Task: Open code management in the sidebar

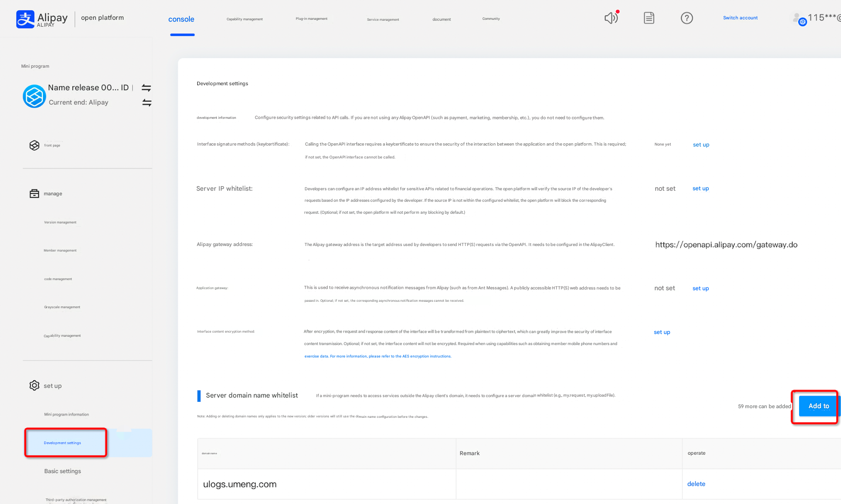Action: click(x=58, y=279)
